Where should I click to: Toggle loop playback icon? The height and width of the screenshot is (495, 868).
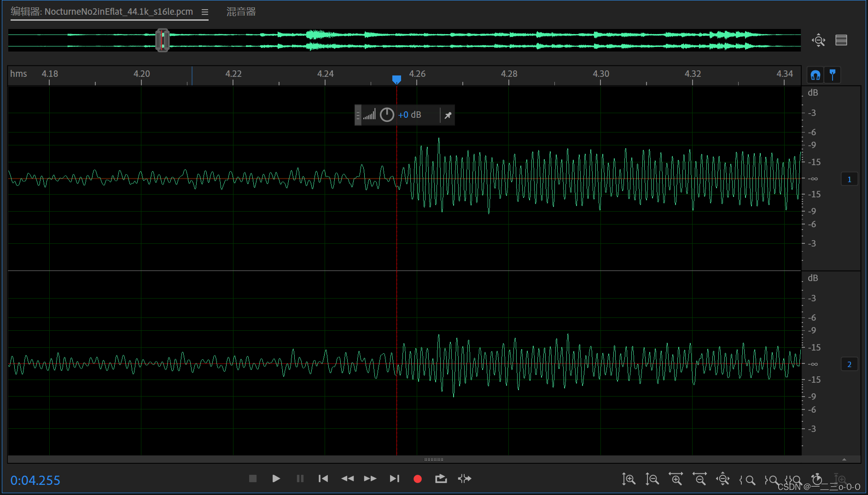441,478
